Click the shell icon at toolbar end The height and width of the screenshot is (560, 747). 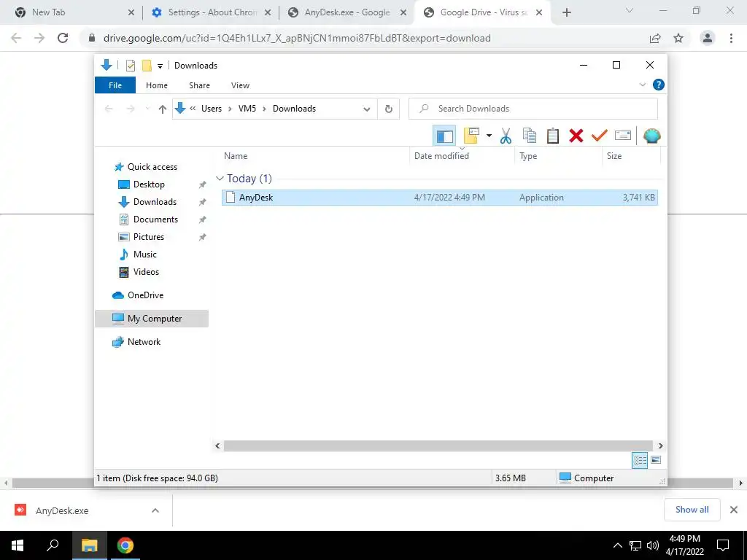pyautogui.click(x=651, y=136)
